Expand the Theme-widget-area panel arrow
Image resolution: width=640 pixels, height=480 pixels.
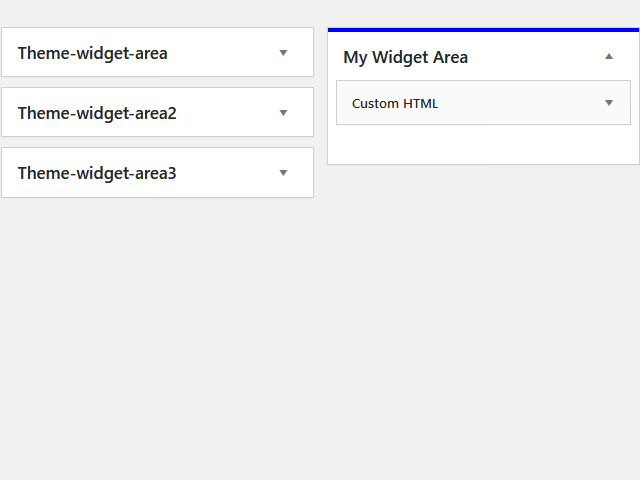pos(283,53)
